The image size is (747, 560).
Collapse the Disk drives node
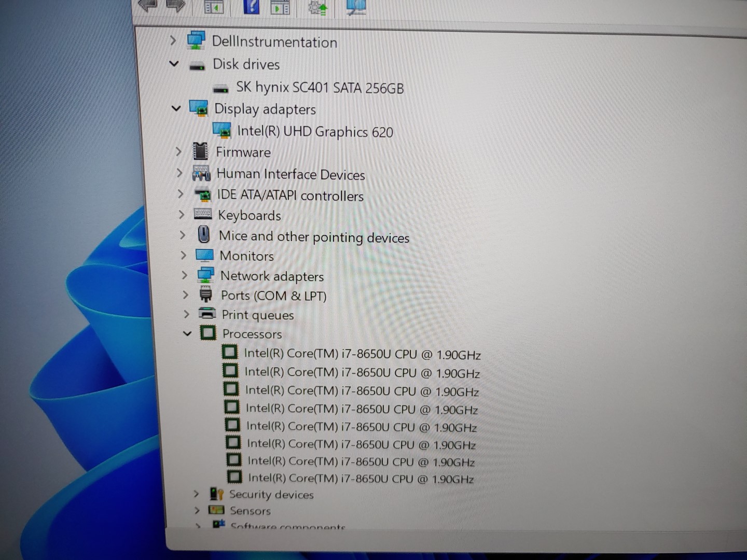click(x=174, y=64)
